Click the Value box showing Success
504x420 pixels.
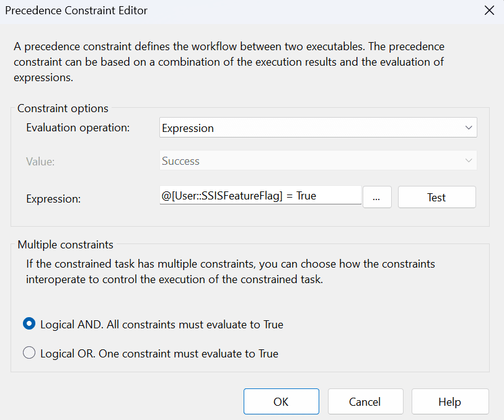[318, 160]
